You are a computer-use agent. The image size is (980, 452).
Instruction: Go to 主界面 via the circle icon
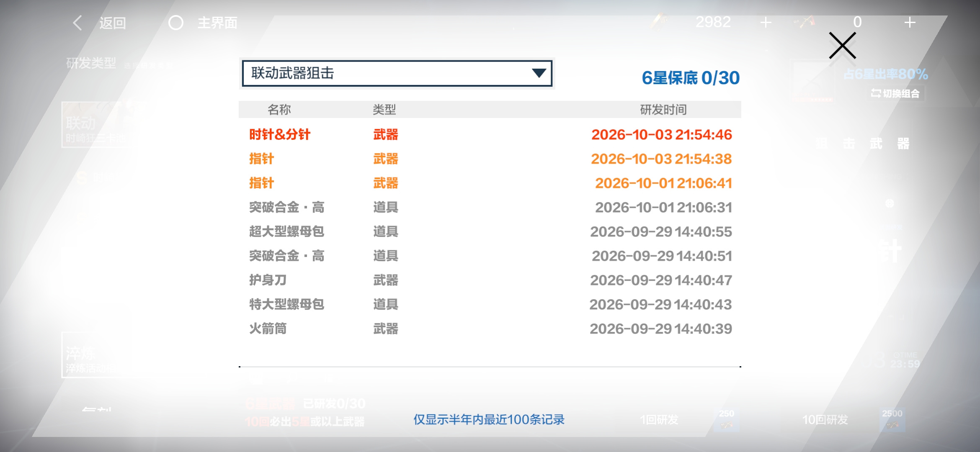[x=176, y=23]
